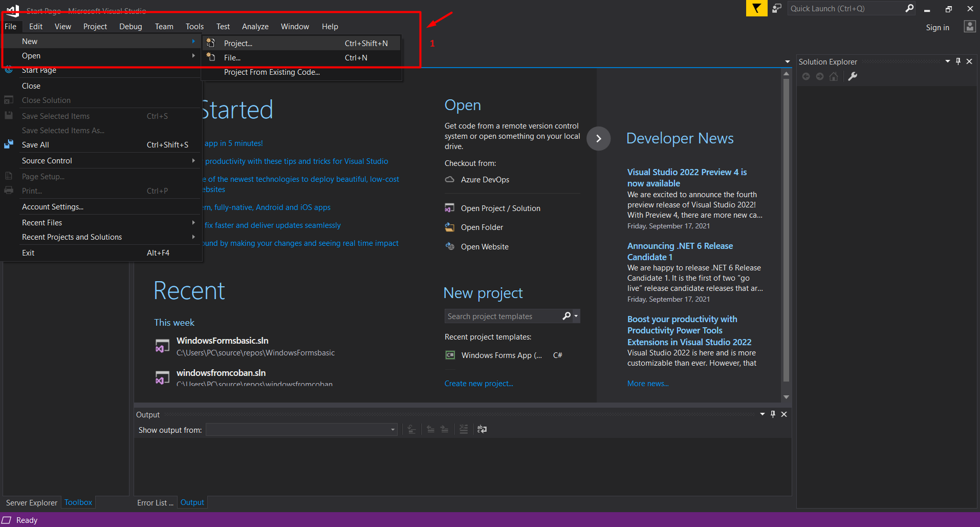Open Solution Explorer Properties wrench icon
This screenshot has height=527, width=980.
(x=853, y=76)
